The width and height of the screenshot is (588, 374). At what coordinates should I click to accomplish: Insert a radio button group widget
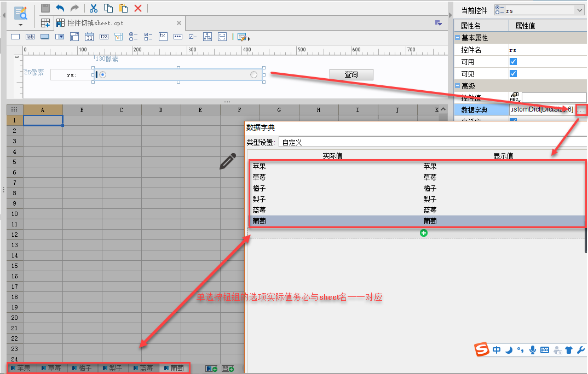point(133,37)
